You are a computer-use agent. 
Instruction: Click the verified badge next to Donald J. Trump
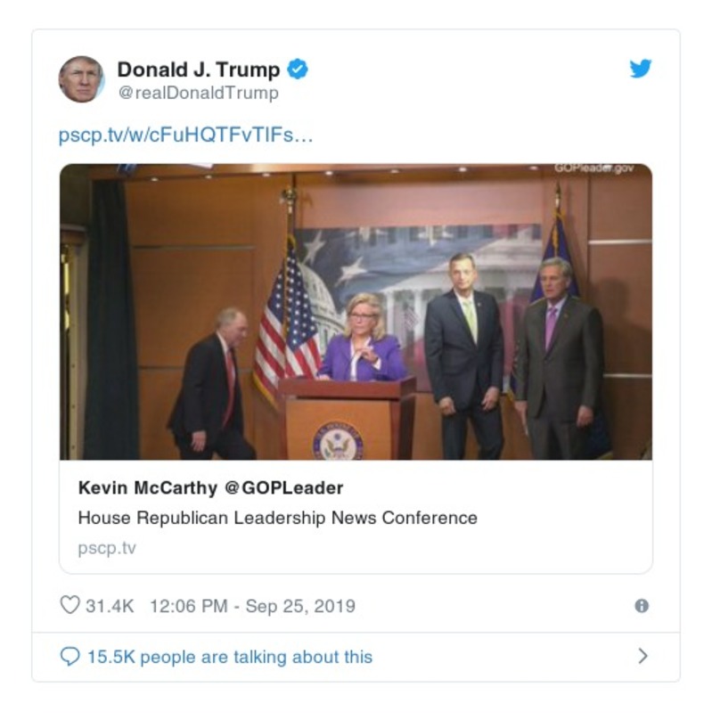point(299,67)
